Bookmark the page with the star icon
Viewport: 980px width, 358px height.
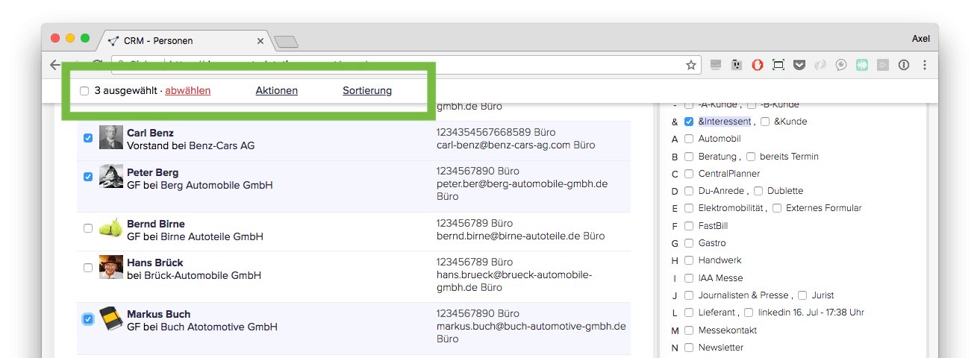click(x=691, y=65)
